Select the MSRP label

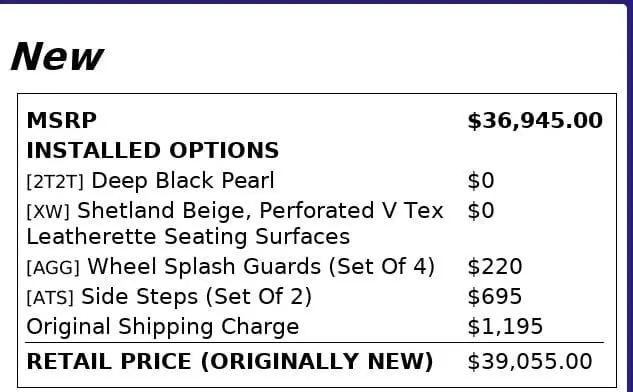[61, 120]
